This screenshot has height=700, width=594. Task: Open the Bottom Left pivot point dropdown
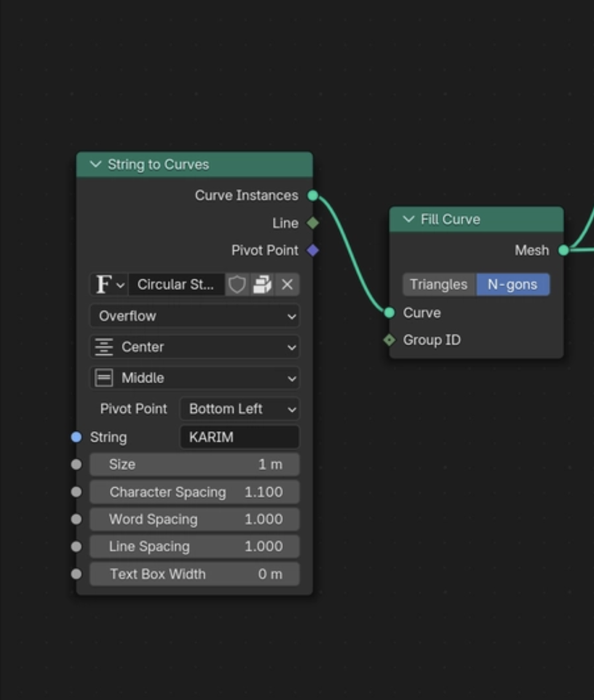point(240,409)
